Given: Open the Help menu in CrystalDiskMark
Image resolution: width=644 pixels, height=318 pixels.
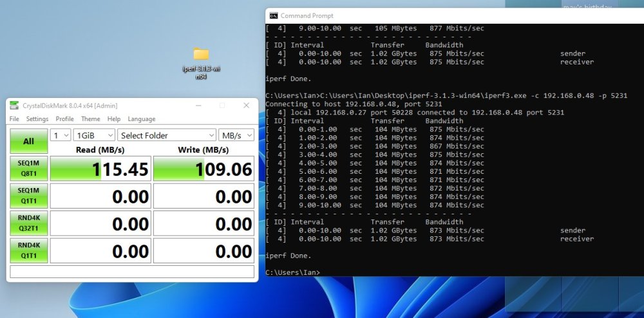Looking at the screenshot, I should [x=114, y=119].
